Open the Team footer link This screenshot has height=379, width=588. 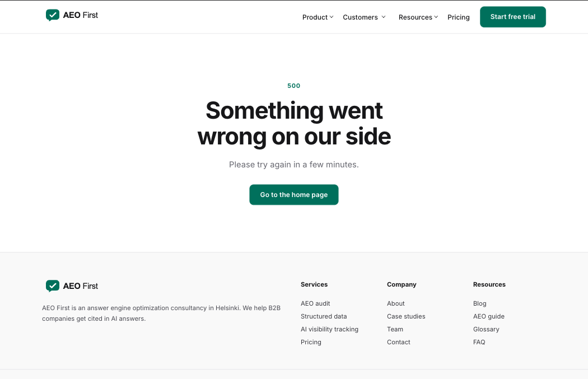(395, 329)
